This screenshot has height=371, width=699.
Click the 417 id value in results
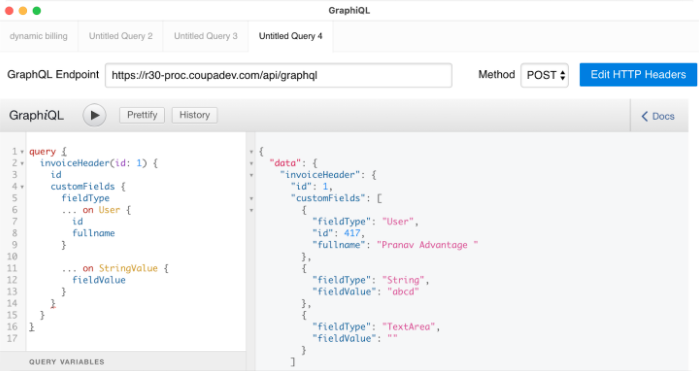[x=352, y=233]
